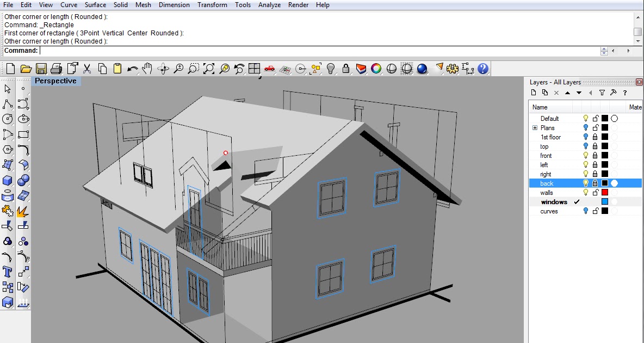This screenshot has width=644, height=343.
Task: Move layer down with the down triangle
Action: (x=579, y=93)
